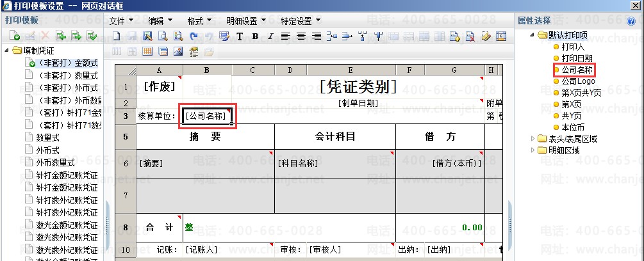Expand the 表头/表尾区域 folder

coord(533,139)
